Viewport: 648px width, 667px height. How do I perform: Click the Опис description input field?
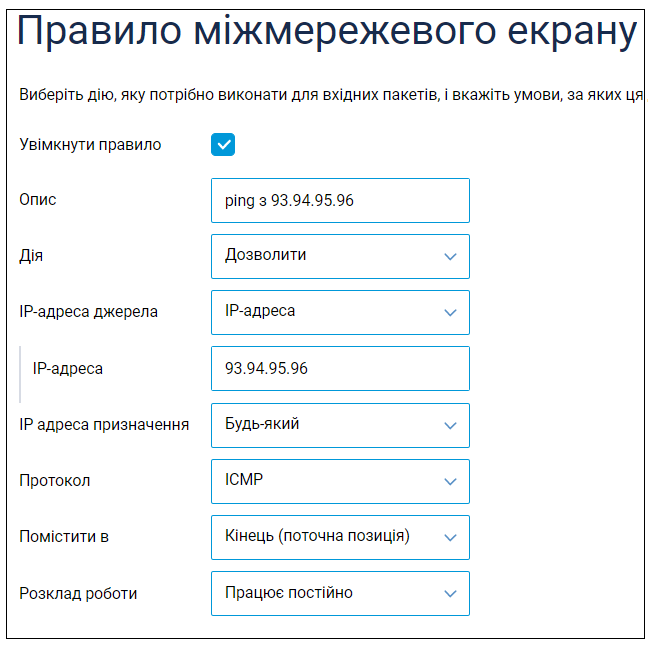click(x=340, y=200)
